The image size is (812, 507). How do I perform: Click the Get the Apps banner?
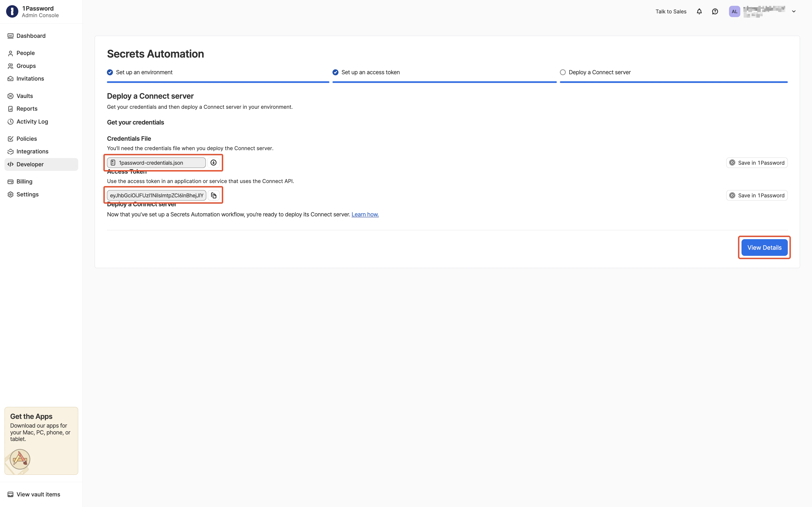[41, 441]
